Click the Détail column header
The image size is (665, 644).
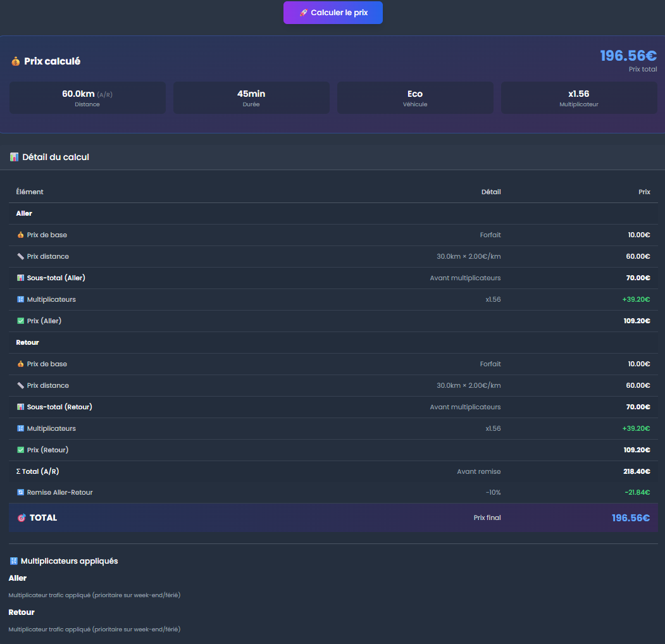pos(491,192)
